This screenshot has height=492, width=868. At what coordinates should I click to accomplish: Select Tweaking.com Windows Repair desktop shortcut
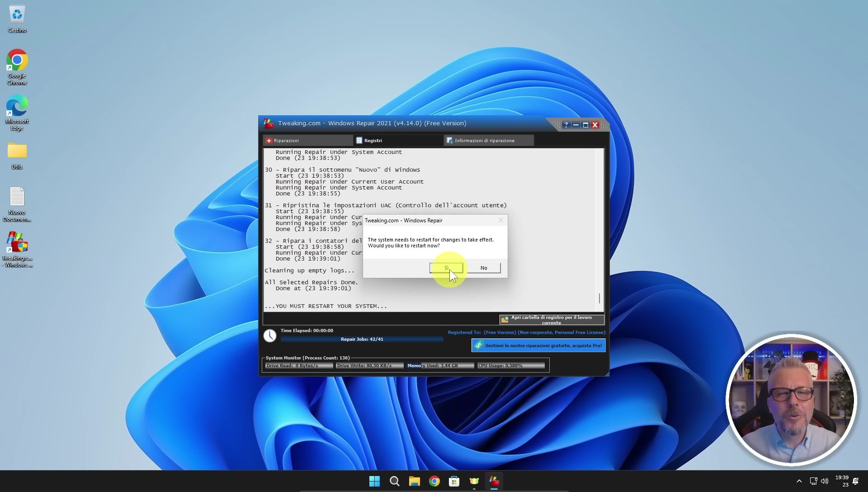[17, 250]
